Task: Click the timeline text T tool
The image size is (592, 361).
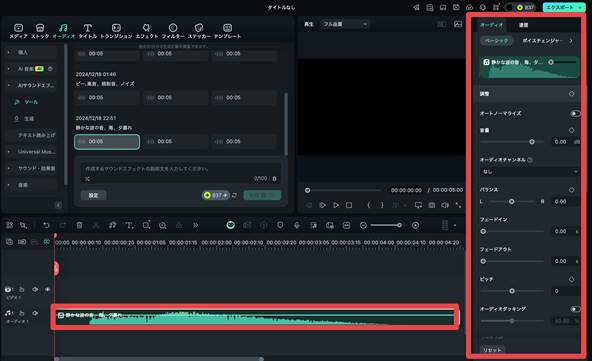Action: [x=130, y=225]
